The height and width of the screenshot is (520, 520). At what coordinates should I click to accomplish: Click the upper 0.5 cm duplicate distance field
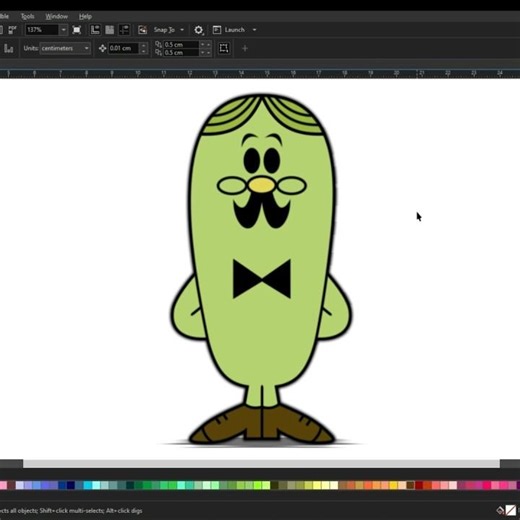pyautogui.click(x=181, y=44)
